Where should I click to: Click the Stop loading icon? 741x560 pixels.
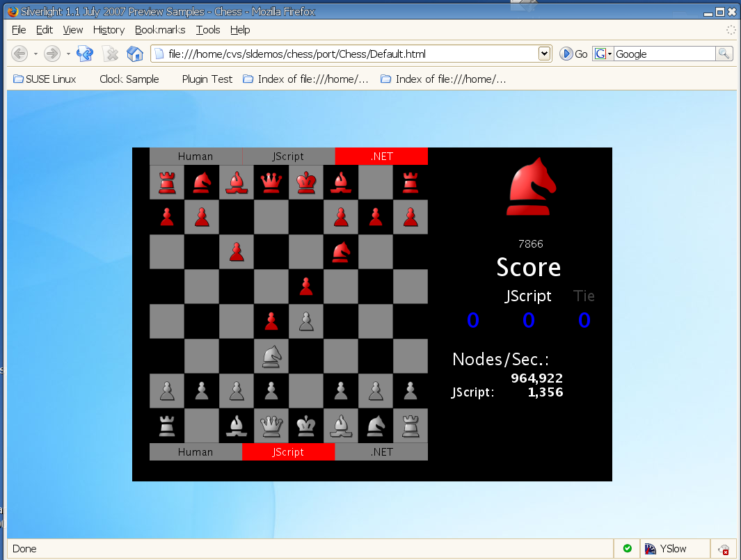coord(111,54)
